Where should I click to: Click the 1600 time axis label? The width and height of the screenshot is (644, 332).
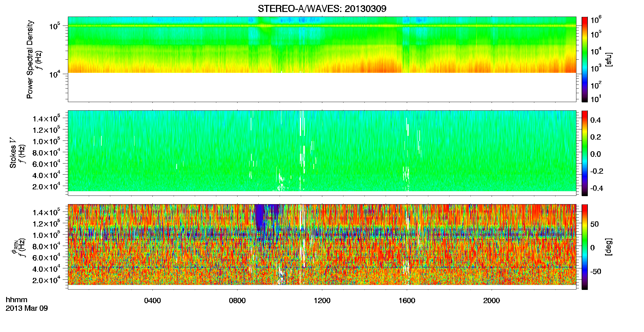407,301
